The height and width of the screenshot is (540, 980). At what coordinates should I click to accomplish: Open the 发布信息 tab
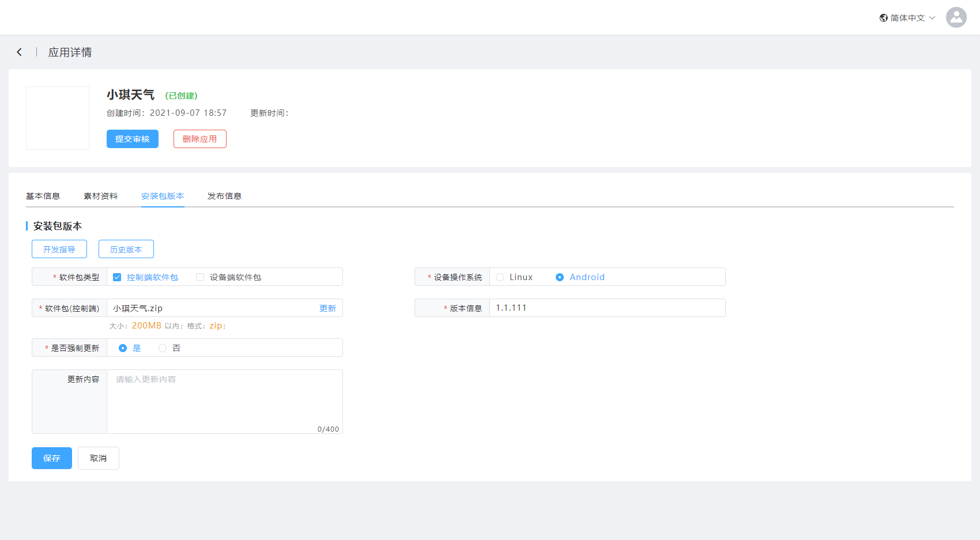pyautogui.click(x=224, y=196)
